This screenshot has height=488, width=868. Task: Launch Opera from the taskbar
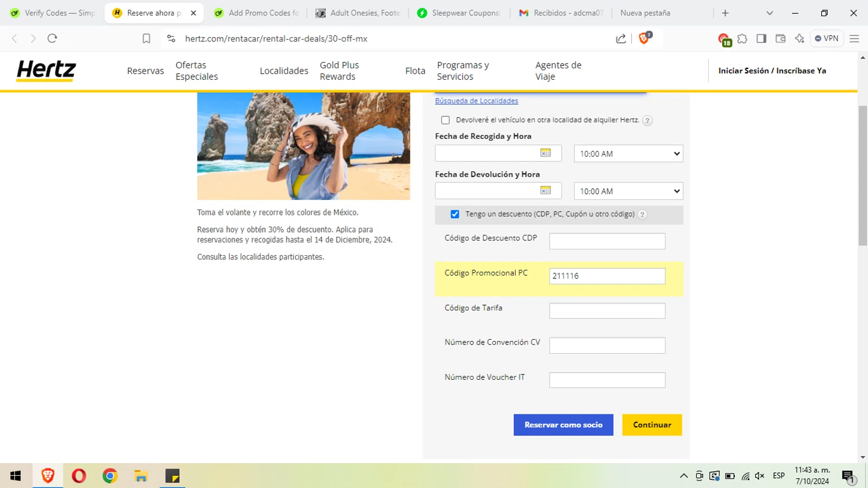(79, 476)
